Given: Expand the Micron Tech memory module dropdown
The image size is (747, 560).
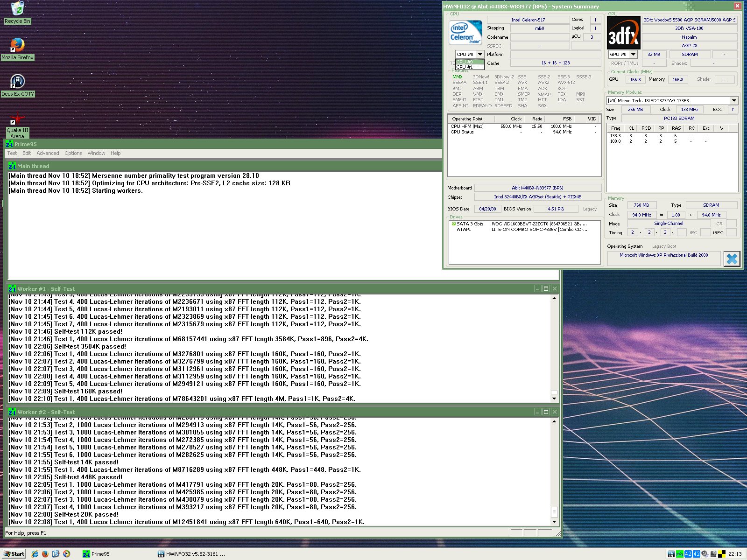Looking at the screenshot, I should pyautogui.click(x=734, y=100).
